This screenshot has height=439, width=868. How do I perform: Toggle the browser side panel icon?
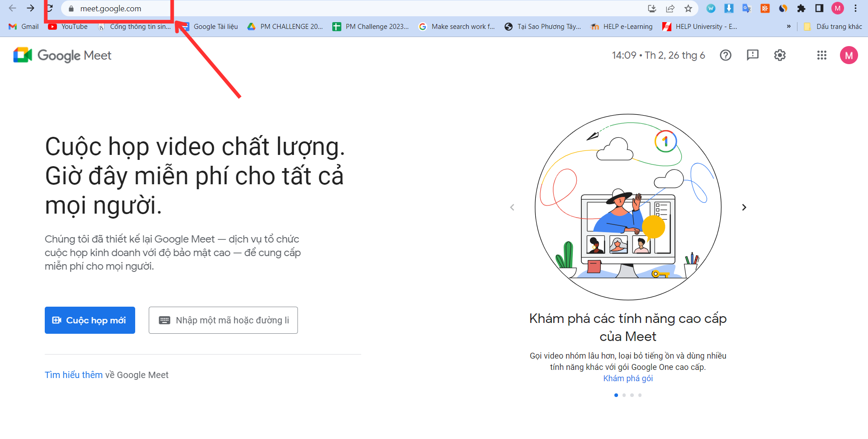pos(819,9)
